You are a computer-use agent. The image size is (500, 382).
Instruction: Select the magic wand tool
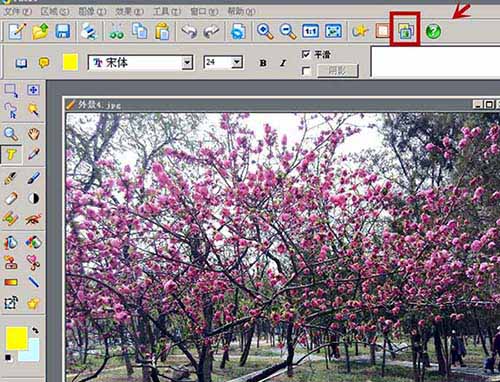click(33, 110)
